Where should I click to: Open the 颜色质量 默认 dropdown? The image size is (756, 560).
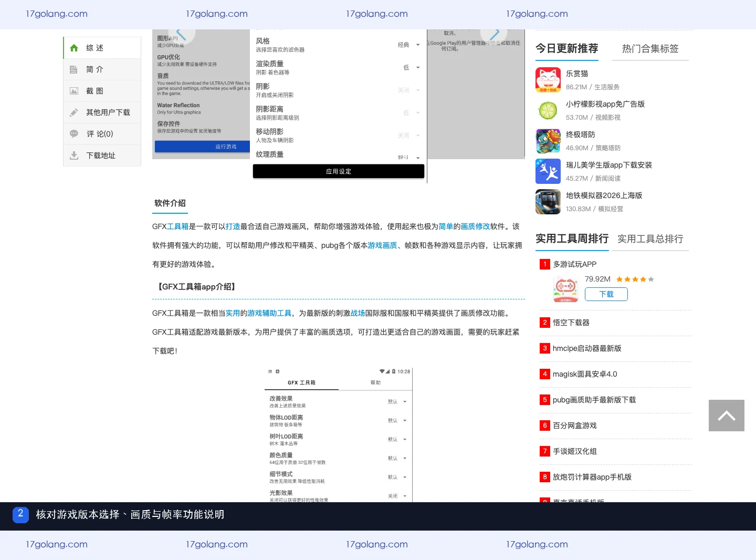[x=397, y=458]
